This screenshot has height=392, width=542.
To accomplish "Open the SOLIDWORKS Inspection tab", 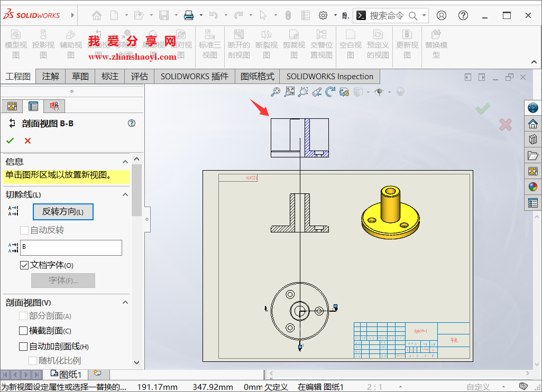I will [329, 76].
